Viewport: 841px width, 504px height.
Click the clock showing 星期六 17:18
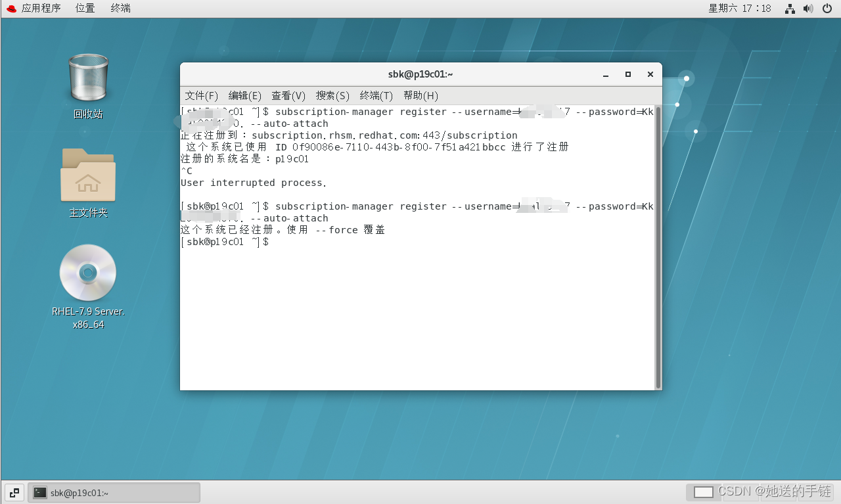pyautogui.click(x=740, y=9)
